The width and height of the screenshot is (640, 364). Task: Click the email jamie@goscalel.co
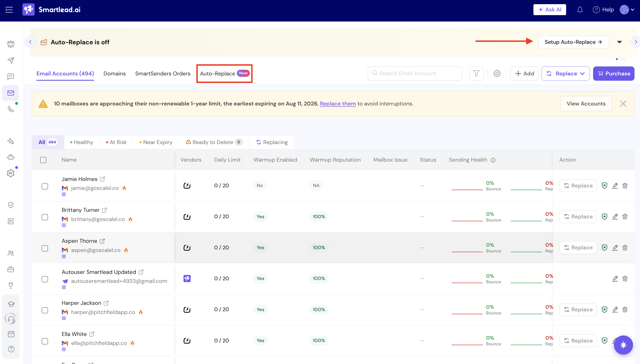click(95, 188)
